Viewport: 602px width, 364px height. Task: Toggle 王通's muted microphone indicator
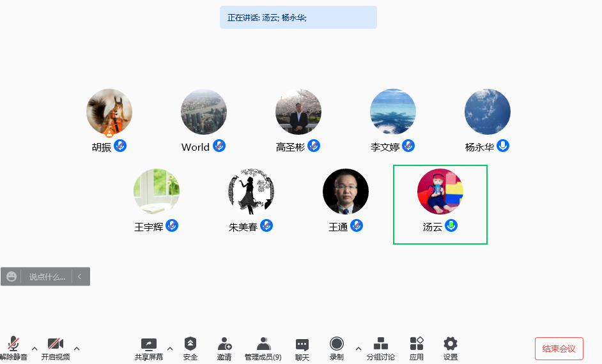point(357,225)
